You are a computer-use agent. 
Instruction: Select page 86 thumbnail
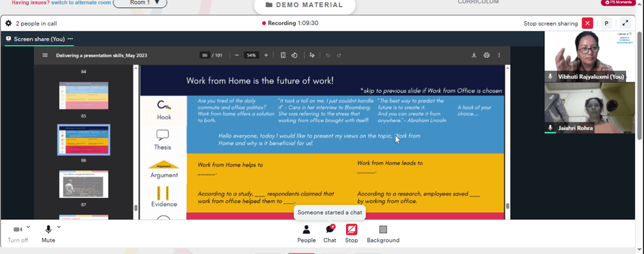coord(84,140)
